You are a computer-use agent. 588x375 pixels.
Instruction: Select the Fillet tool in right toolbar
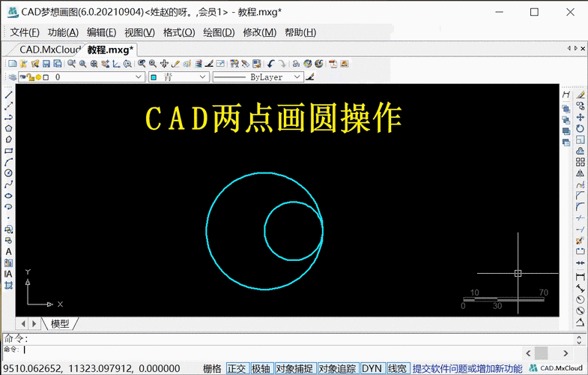coord(580,207)
